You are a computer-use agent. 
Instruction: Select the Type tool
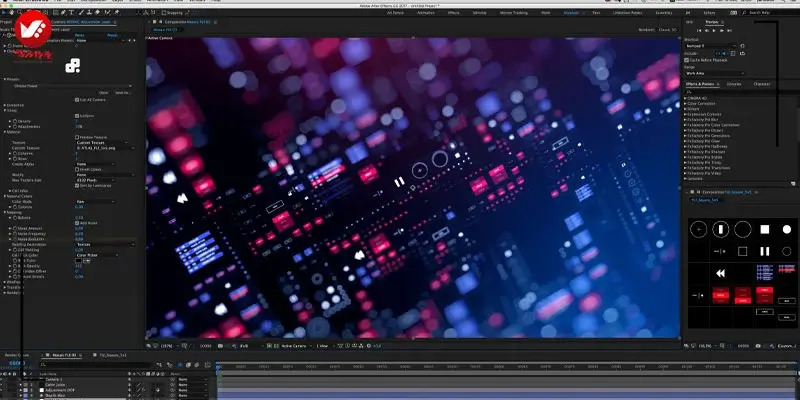71,12
